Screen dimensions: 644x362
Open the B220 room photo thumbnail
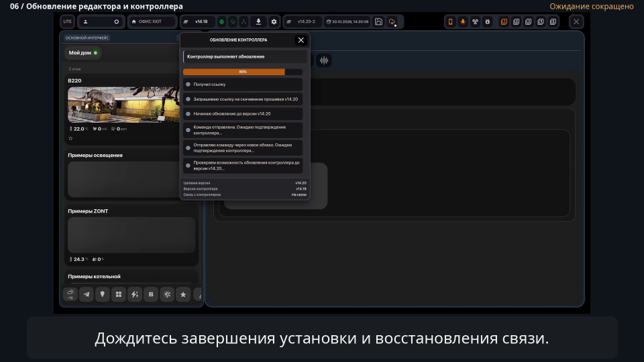coord(123,105)
